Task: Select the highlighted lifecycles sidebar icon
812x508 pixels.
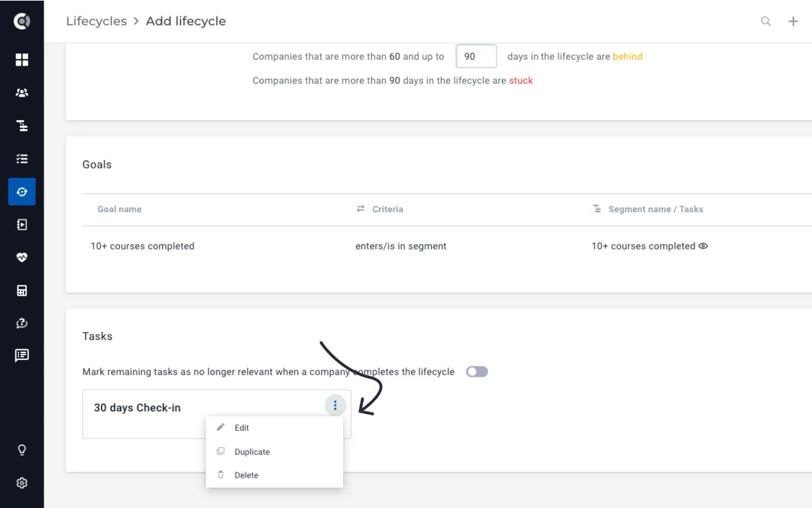Action: (x=22, y=192)
